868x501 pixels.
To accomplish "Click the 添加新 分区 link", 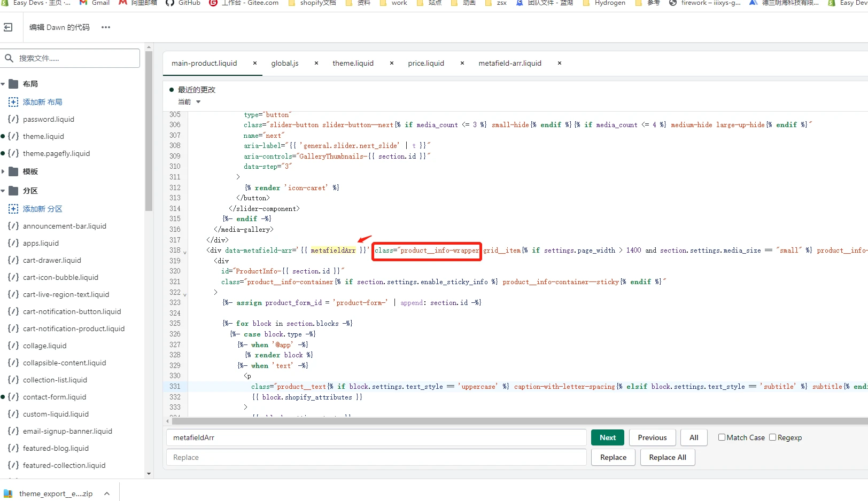I will 43,209.
